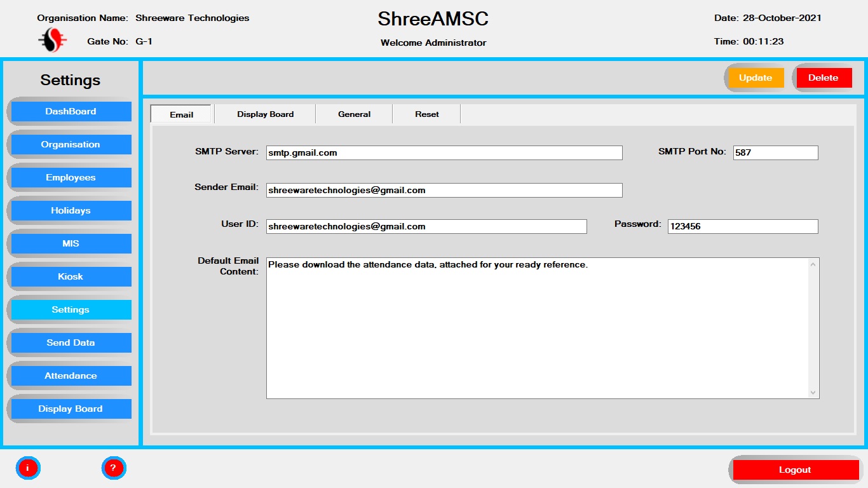Click the 'SMTP Server:' label
Viewport: 868px width, 488px height.
click(x=227, y=151)
